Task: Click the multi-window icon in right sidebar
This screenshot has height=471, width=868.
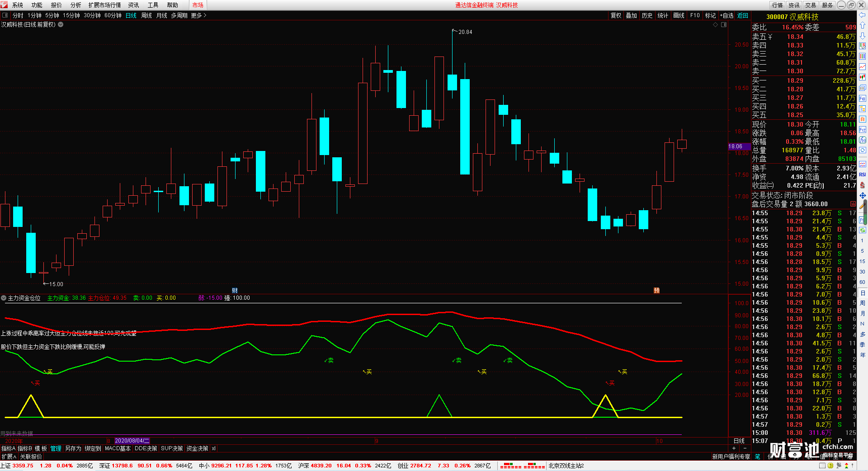Action: [863, 88]
